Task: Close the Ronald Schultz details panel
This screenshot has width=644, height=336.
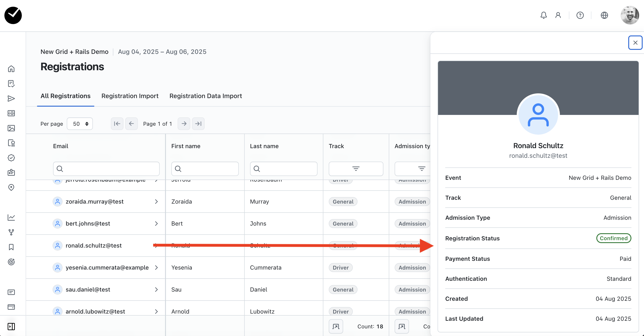Action: [635, 43]
